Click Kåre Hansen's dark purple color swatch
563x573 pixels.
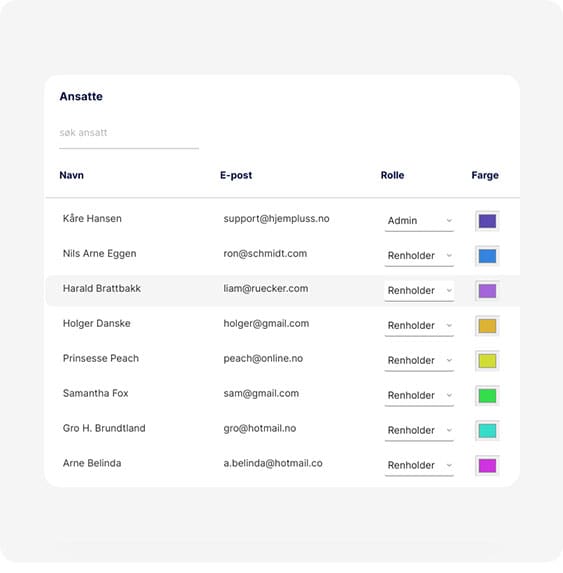(487, 221)
